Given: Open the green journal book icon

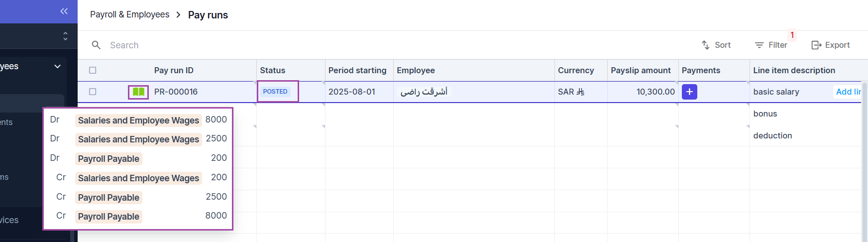Looking at the screenshot, I should 138,92.
